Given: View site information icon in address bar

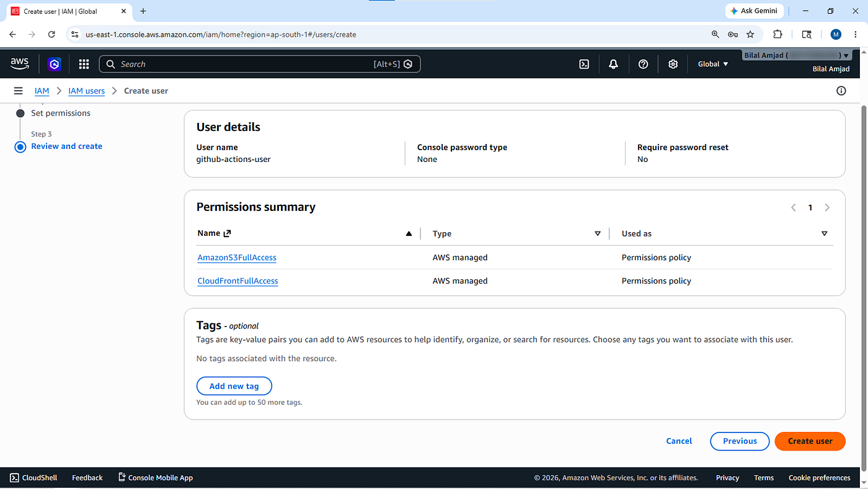Looking at the screenshot, I should [x=75, y=35].
